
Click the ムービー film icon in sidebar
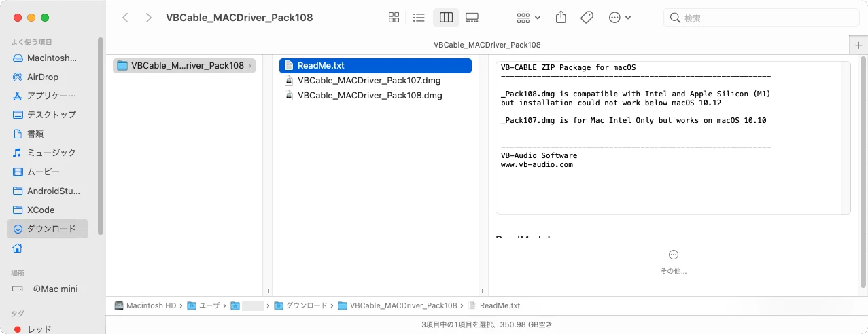tap(18, 172)
